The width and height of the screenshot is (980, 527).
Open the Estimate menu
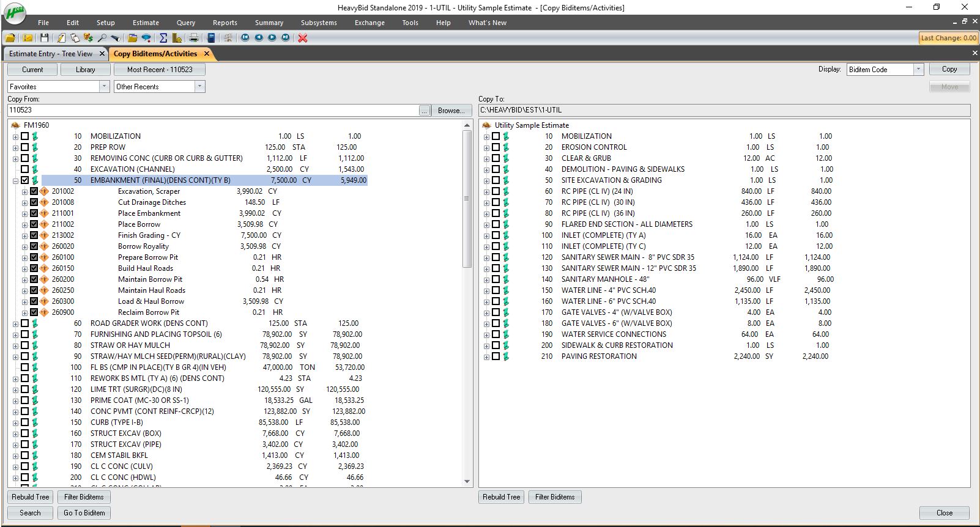pyautogui.click(x=146, y=23)
